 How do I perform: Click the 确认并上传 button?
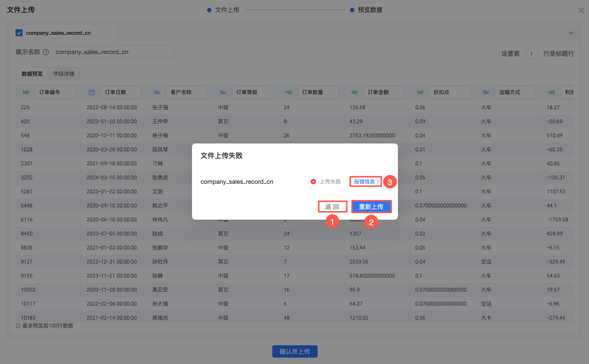click(294, 351)
